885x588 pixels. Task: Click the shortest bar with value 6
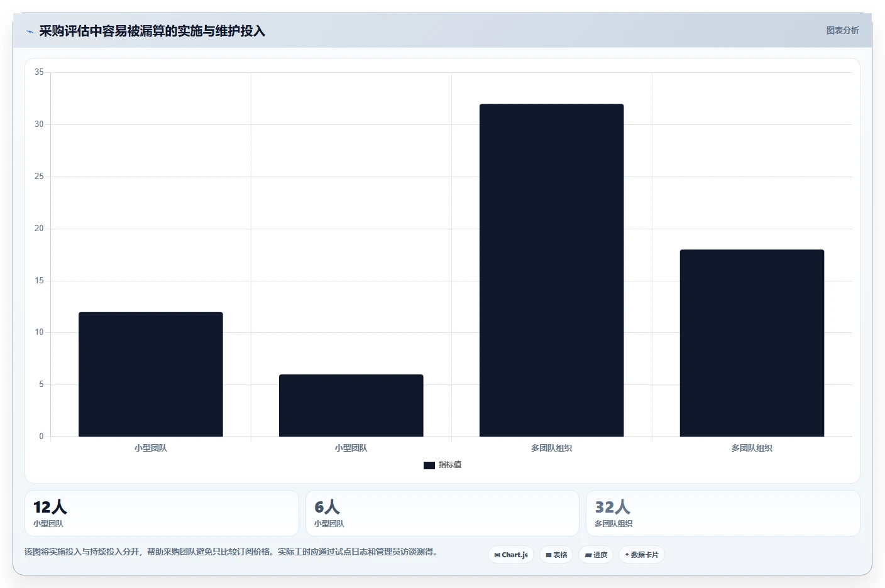click(351, 405)
